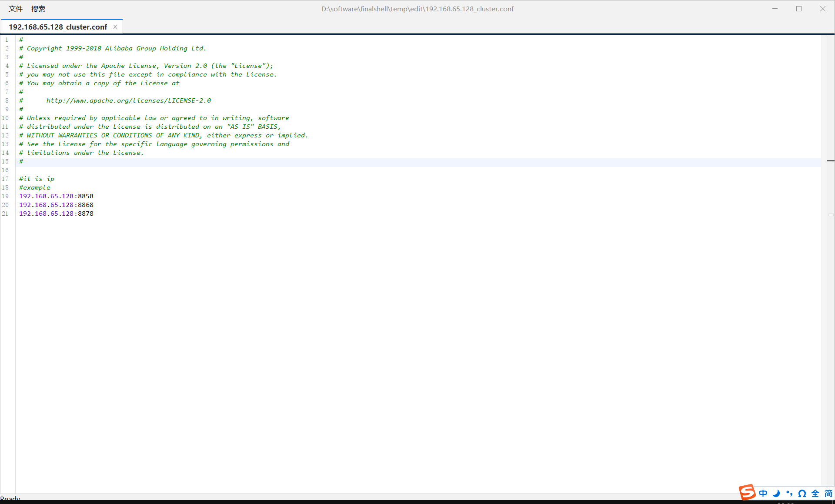Close the 192.168.65.128_cluster.conf tab

click(x=115, y=27)
